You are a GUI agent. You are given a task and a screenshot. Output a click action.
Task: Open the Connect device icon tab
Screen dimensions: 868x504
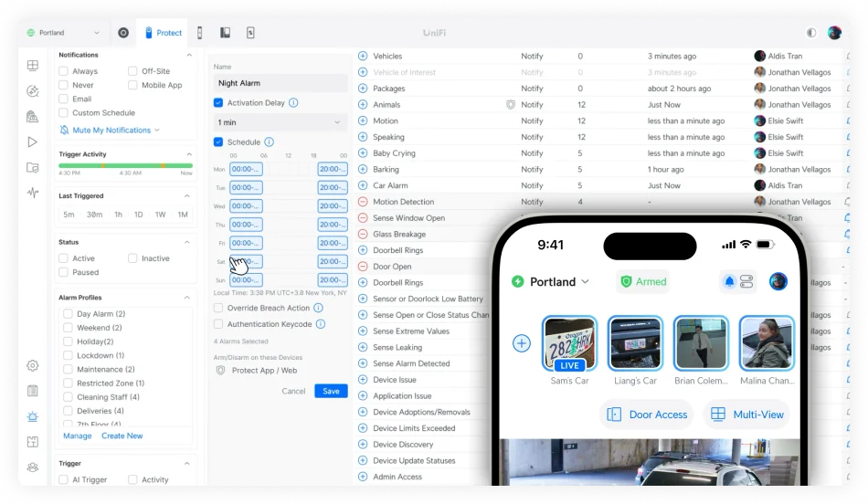point(250,33)
